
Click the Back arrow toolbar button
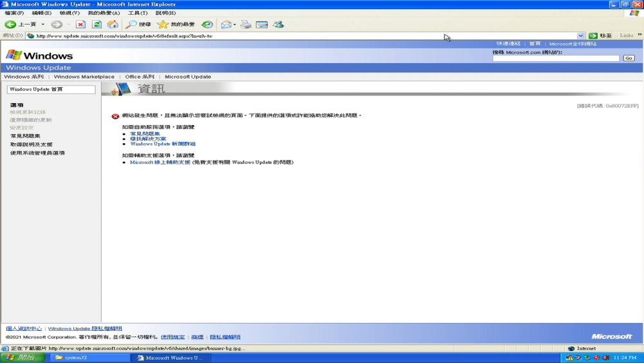click(10, 25)
